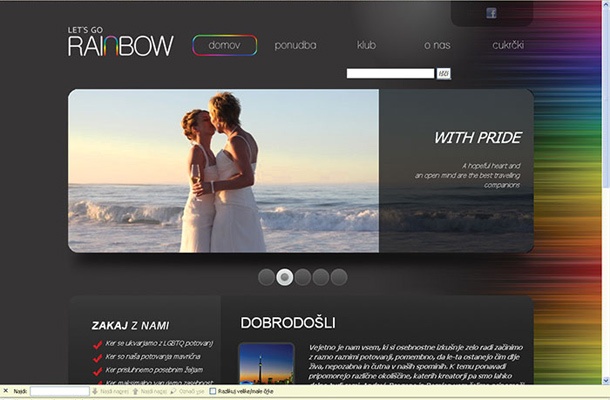Click the Let's Go Rainbow logo

pyautogui.click(x=120, y=43)
